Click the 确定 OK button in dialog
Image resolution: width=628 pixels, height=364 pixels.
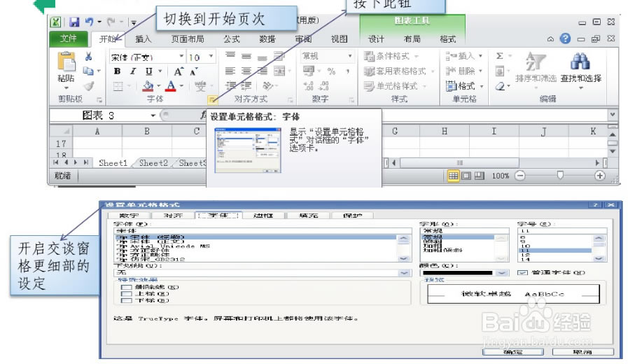tap(513, 352)
